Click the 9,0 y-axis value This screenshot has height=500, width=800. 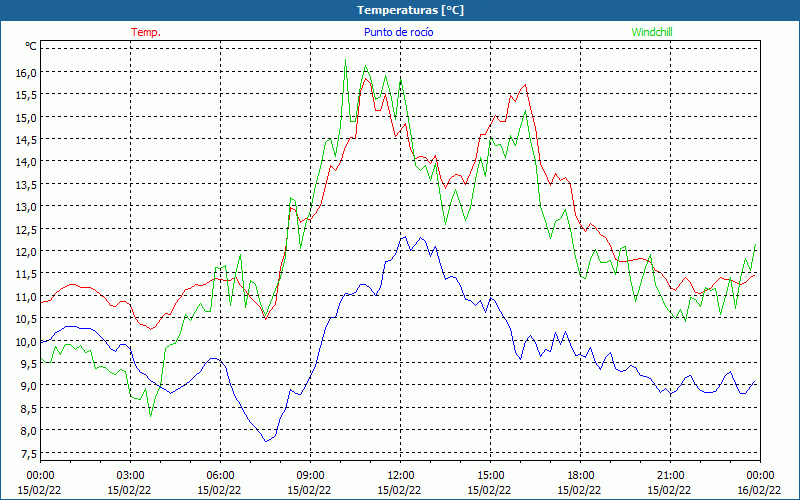coord(29,386)
